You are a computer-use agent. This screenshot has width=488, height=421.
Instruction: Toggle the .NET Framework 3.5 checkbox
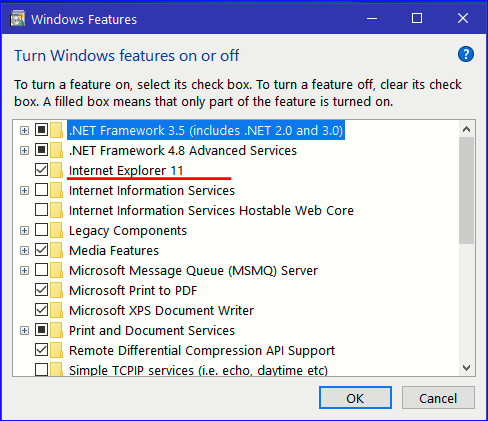pos(41,130)
